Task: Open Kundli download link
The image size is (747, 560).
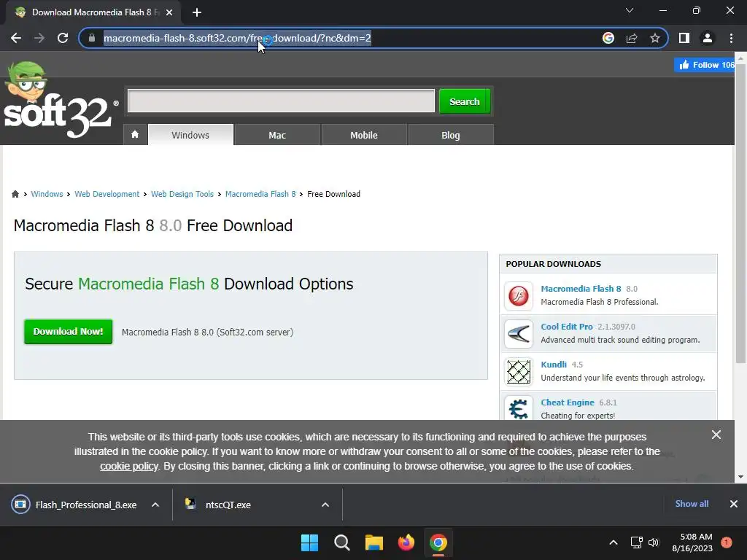Action: click(x=554, y=365)
